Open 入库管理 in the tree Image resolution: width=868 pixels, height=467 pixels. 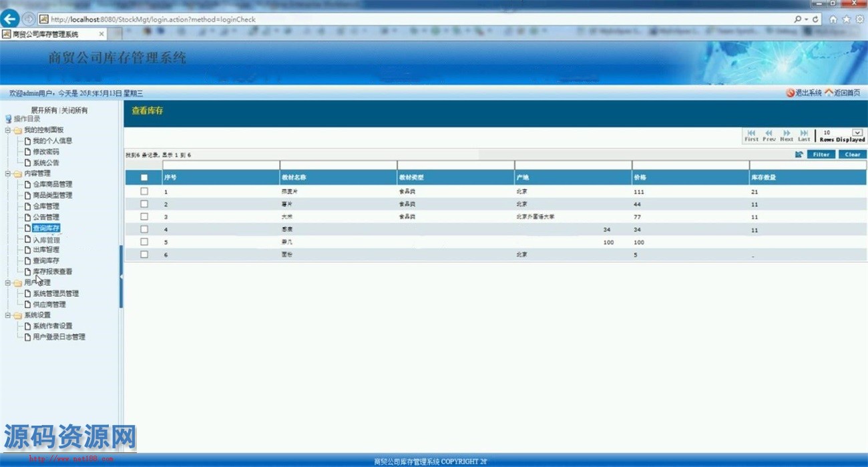(46, 240)
